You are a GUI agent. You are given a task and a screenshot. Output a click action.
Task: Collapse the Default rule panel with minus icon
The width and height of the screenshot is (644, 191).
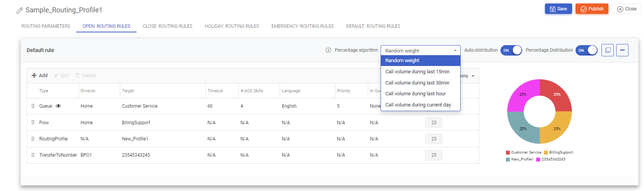(x=622, y=50)
